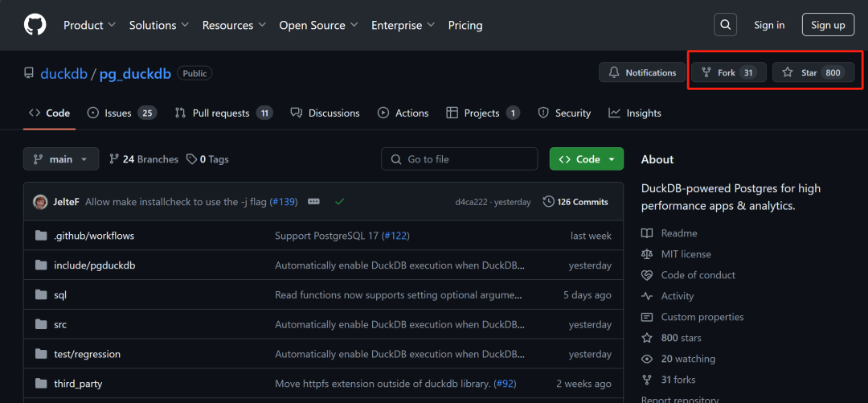Expand the main branch dropdown
Screen dimensions: 868x403
(61, 159)
